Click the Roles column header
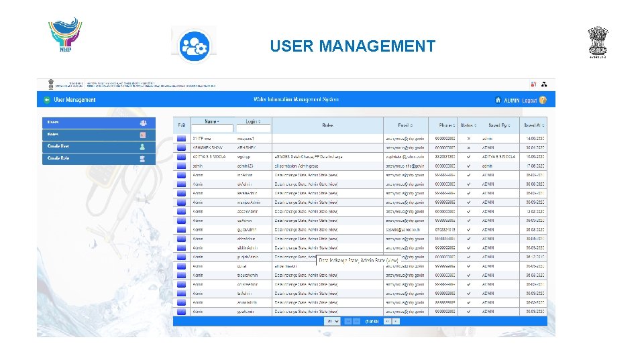This screenshot has height=362, width=644. tap(328, 125)
